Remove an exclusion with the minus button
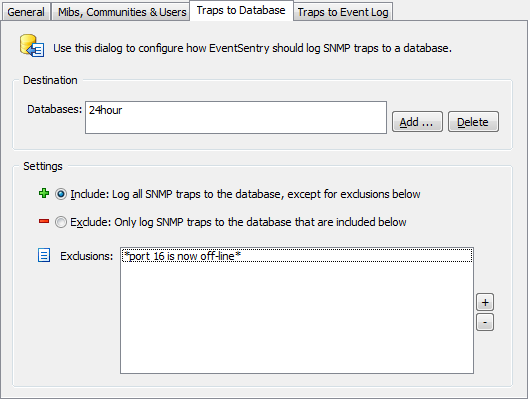The height and width of the screenshot is (400, 530). [x=485, y=322]
